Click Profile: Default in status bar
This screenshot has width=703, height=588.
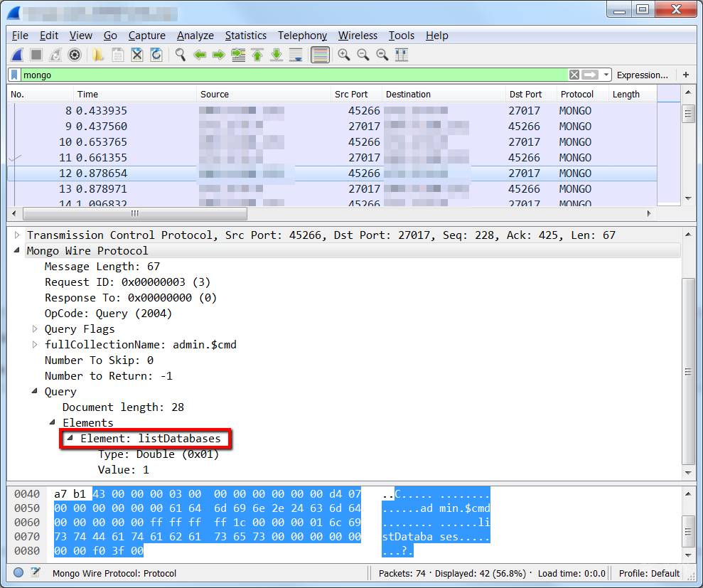click(x=649, y=573)
